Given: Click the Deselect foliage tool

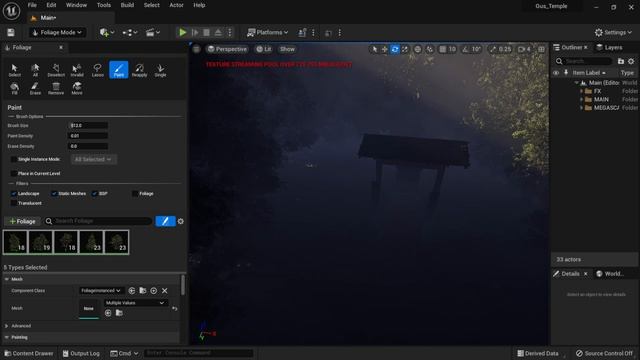Looking at the screenshot, I should coord(56,70).
